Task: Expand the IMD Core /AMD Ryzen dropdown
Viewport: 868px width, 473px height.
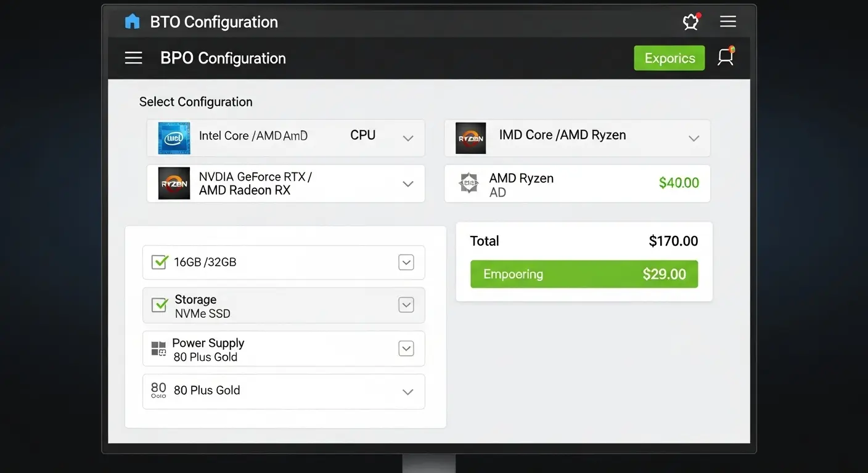Action: [694, 138]
